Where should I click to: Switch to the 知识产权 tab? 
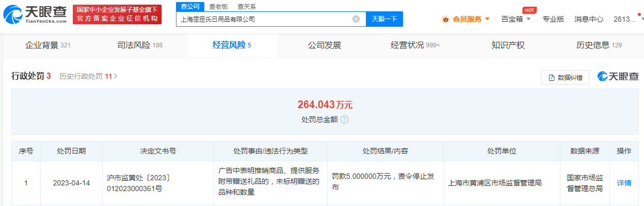[x=508, y=45]
